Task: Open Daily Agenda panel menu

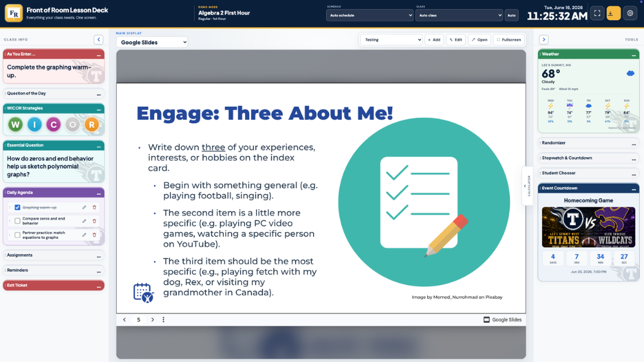Action: coord(99,193)
